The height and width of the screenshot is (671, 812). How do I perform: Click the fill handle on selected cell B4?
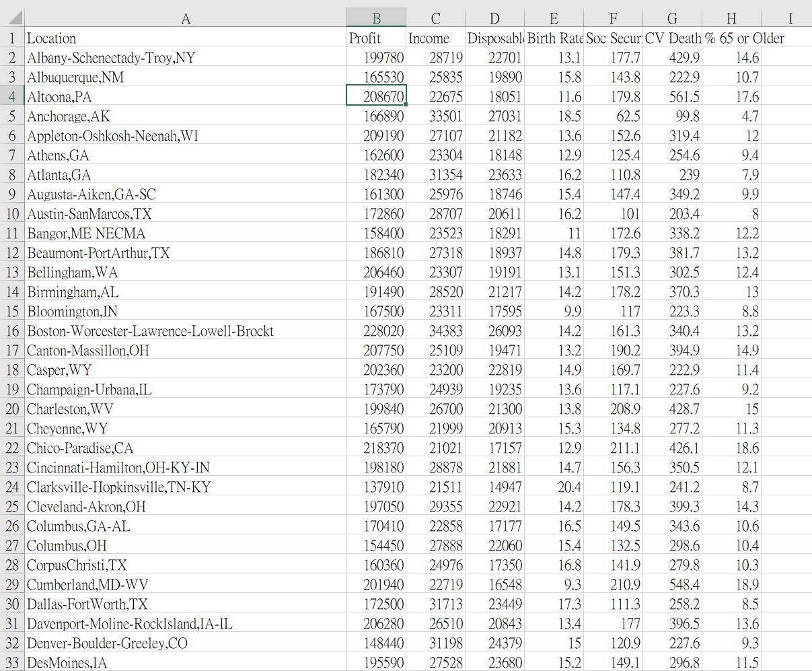[x=404, y=104]
